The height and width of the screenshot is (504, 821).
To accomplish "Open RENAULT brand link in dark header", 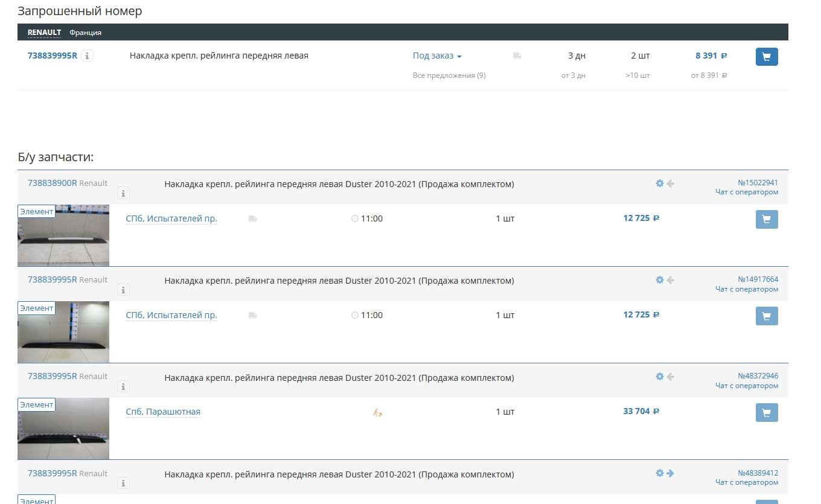I will 44,33.
